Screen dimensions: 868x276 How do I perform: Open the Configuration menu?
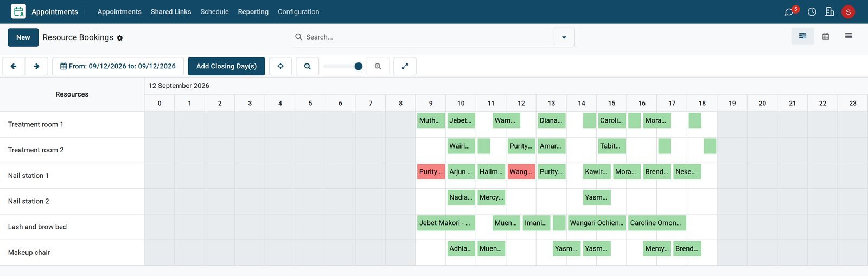tap(298, 11)
